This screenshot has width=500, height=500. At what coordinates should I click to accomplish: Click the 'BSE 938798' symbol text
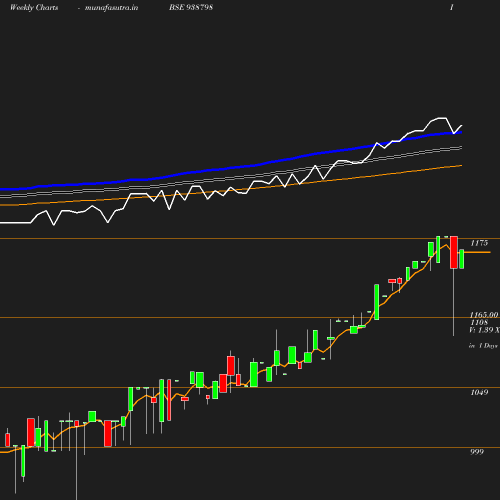click(191, 7)
